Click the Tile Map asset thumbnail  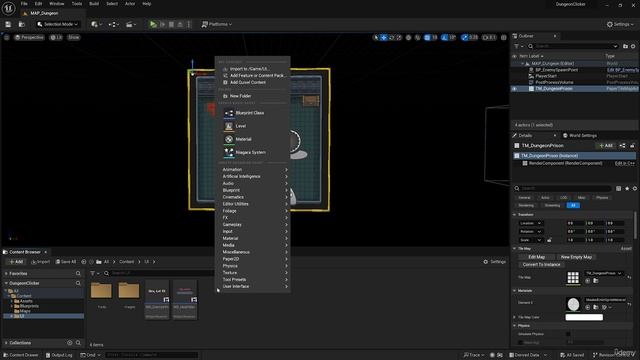point(573,278)
